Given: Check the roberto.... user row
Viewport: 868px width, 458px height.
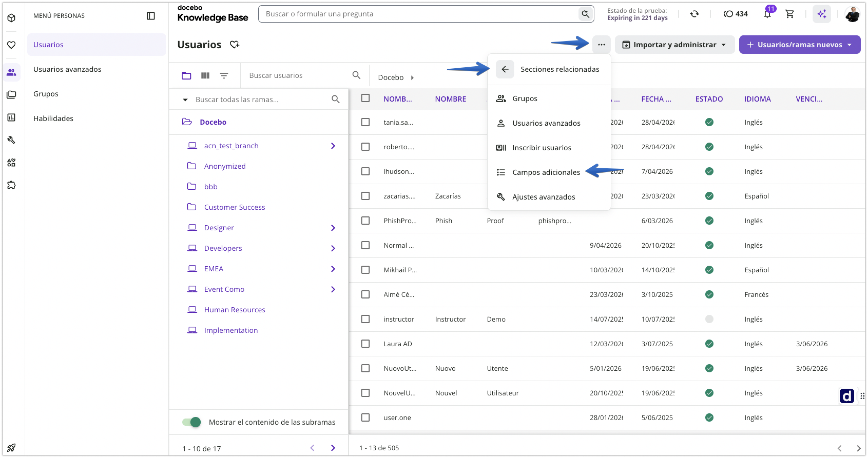Looking at the screenshot, I should (365, 146).
